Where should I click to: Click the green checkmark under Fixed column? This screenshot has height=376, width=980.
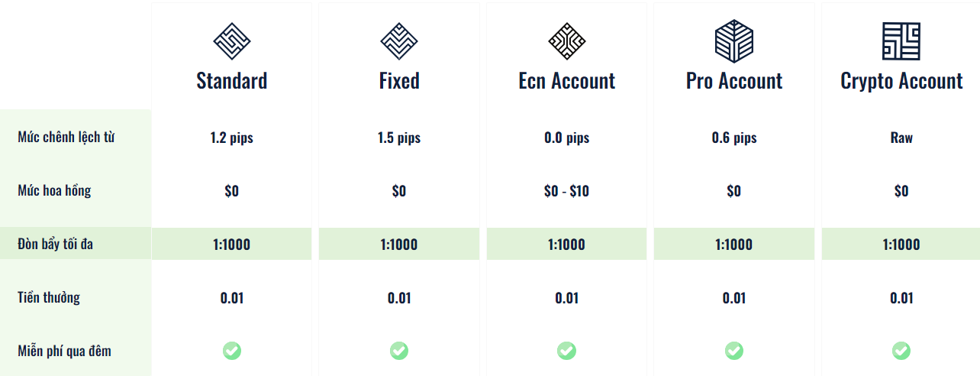(x=399, y=351)
